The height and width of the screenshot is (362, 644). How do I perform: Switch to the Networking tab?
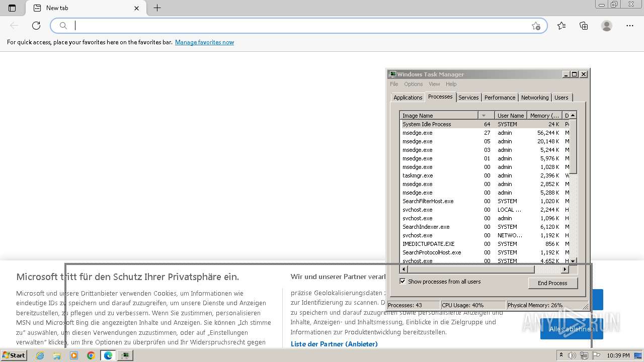pyautogui.click(x=535, y=98)
